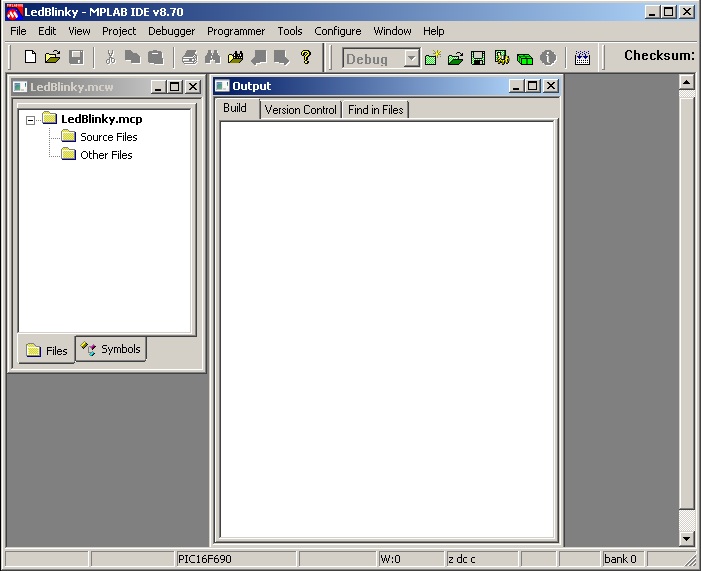Select the Source Files folder
The height and width of the screenshot is (571, 701).
tap(108, 137)
